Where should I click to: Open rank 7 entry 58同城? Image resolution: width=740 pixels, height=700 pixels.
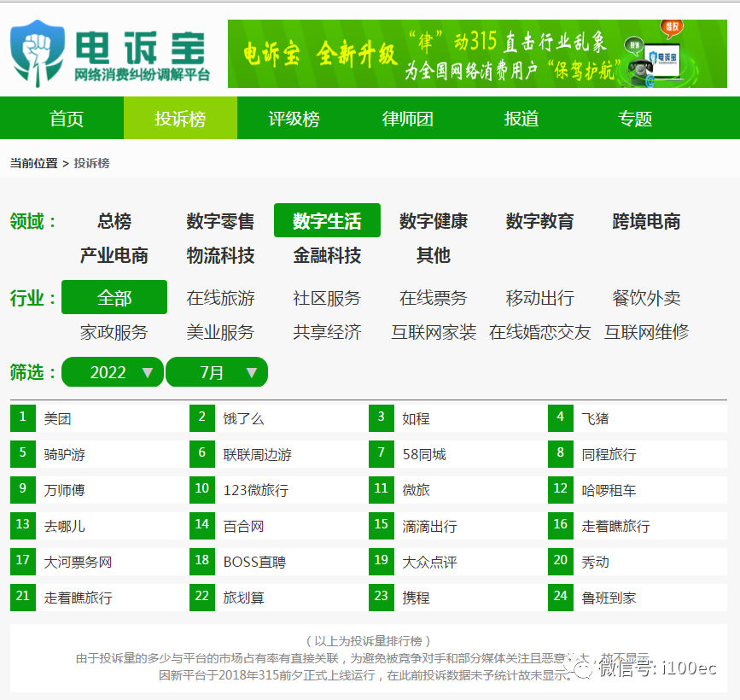424,454
